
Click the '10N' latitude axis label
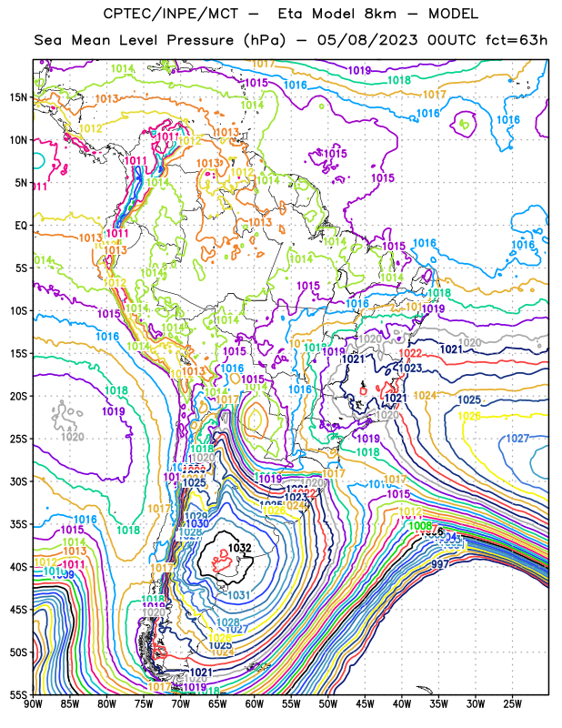[18, 140]
